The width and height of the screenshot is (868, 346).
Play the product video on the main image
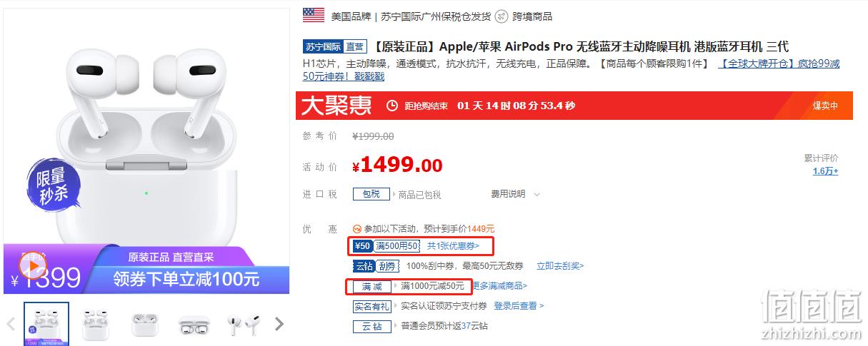click(x=32, y=267)
